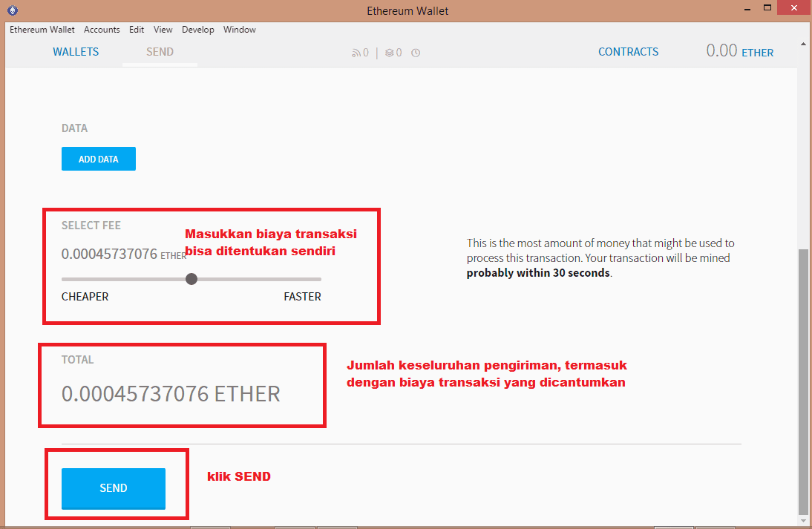812x529 pixels.
Task: Switch to the WALLETS tab
Action: [x=76, y=52]
